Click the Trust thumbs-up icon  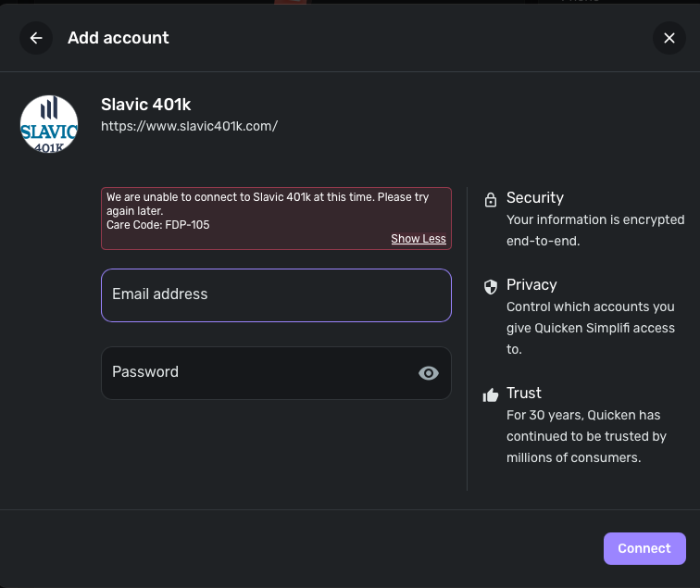491,394
